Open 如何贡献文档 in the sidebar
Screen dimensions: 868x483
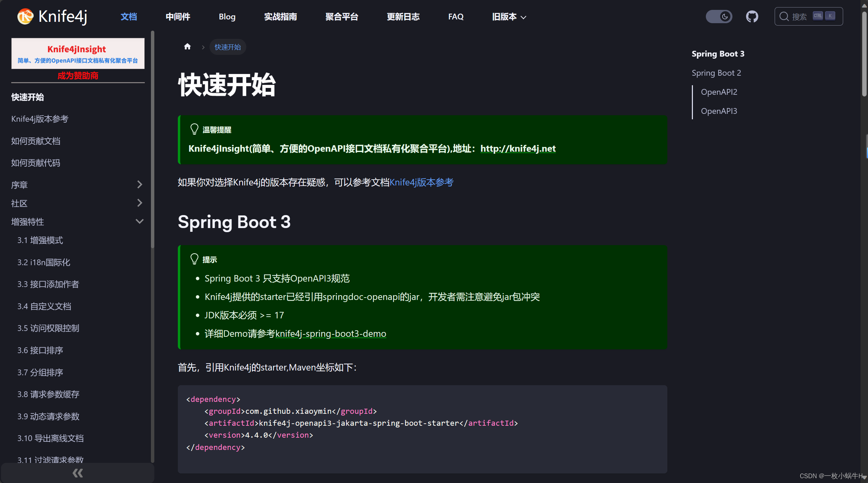pos(36,141)
